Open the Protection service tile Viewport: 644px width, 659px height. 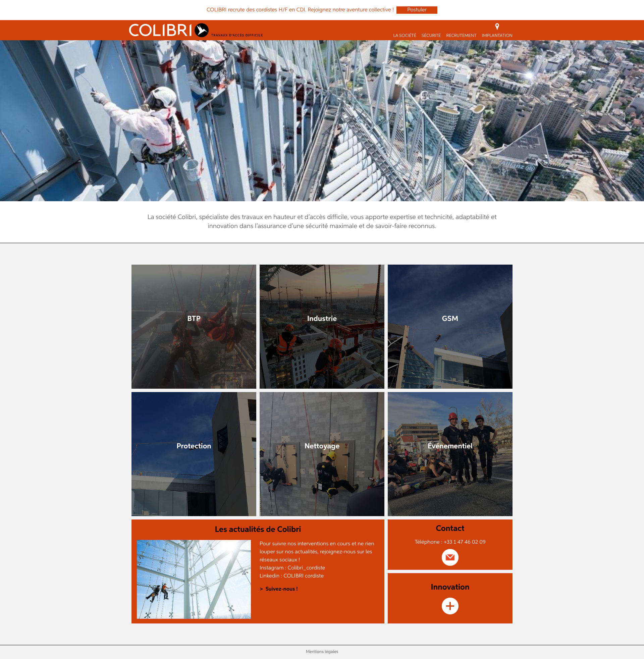194,454
